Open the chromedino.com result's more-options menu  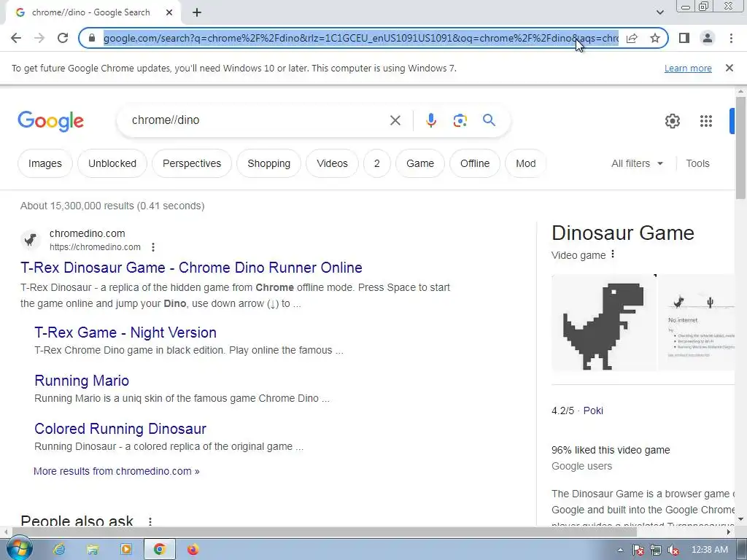(153, 247)
